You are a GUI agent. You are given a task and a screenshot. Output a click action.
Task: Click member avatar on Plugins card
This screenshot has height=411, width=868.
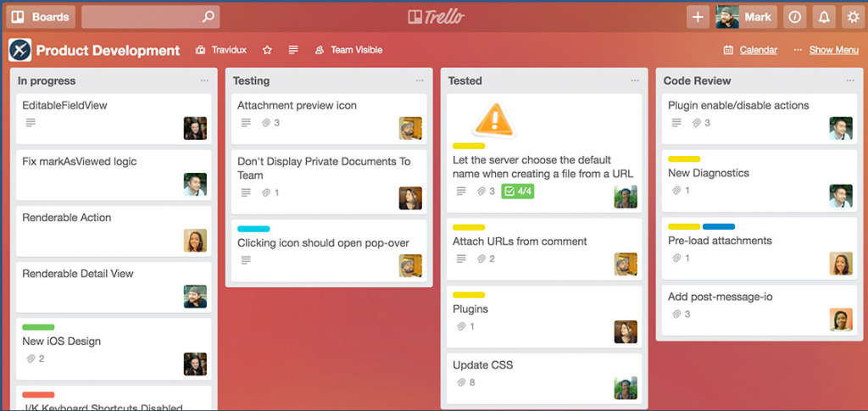coord(626,332)
